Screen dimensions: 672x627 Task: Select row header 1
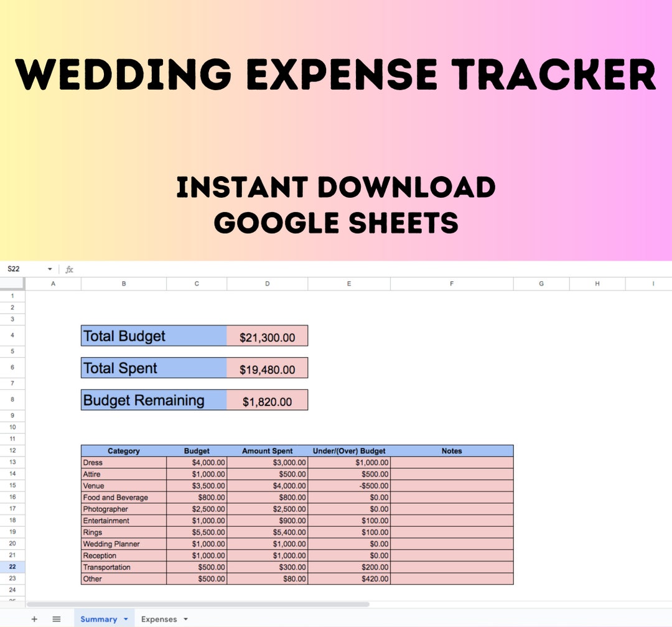coord(12,295)
